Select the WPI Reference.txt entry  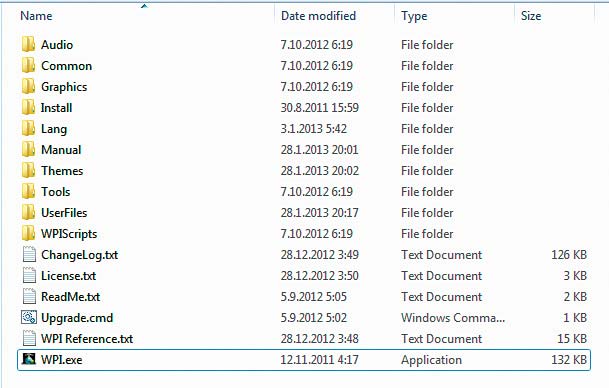coord(87,339)
